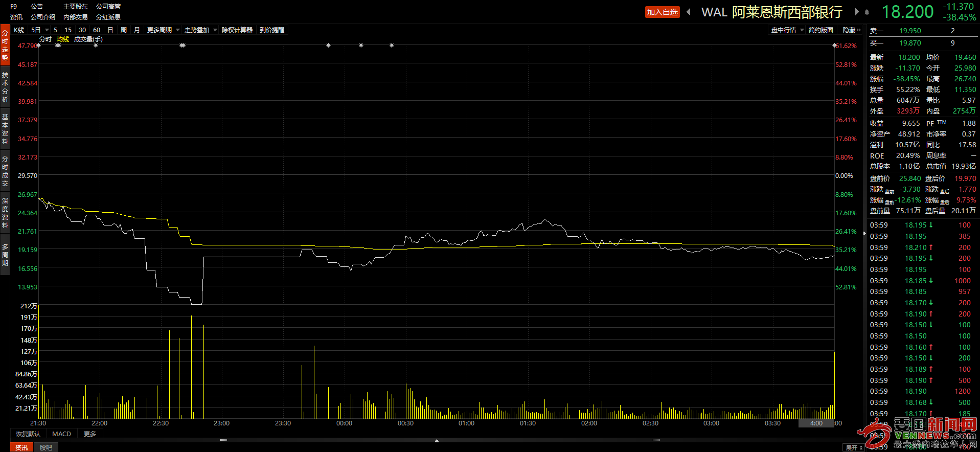Toggle the 成交量(手) volume legend
The image size is (980, 452).
tap(88, 39)
